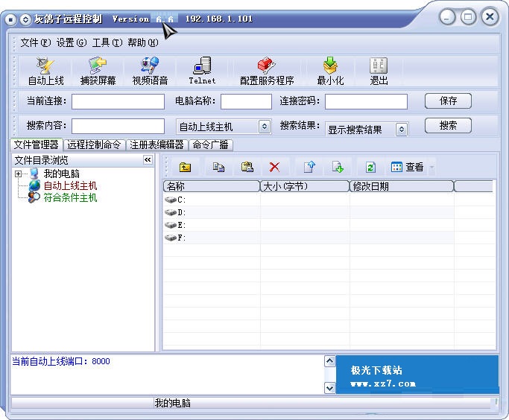Switch to the 注册表编辑器 tab

pos(157,145)
